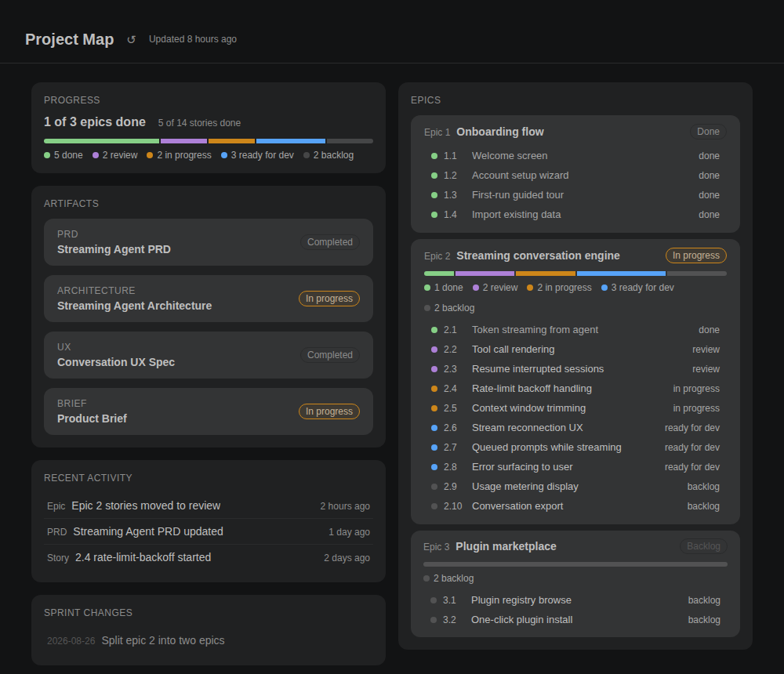The image size is (784, 674).
Task: Open the Conversation UX Spec artifact
Action: pos(208,355)
